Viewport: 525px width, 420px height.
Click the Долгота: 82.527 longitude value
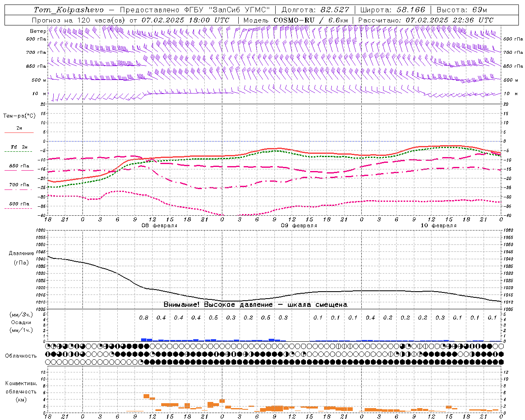pyautogui.click(x=315, y=10)
